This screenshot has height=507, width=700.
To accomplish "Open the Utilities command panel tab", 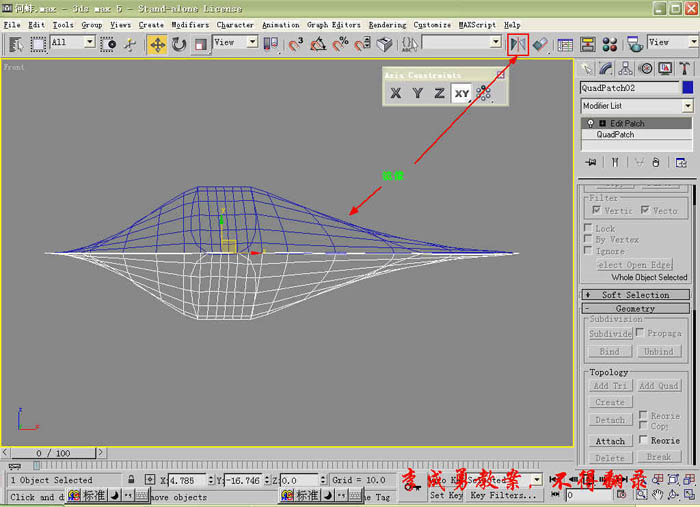I will click(684, 68).
